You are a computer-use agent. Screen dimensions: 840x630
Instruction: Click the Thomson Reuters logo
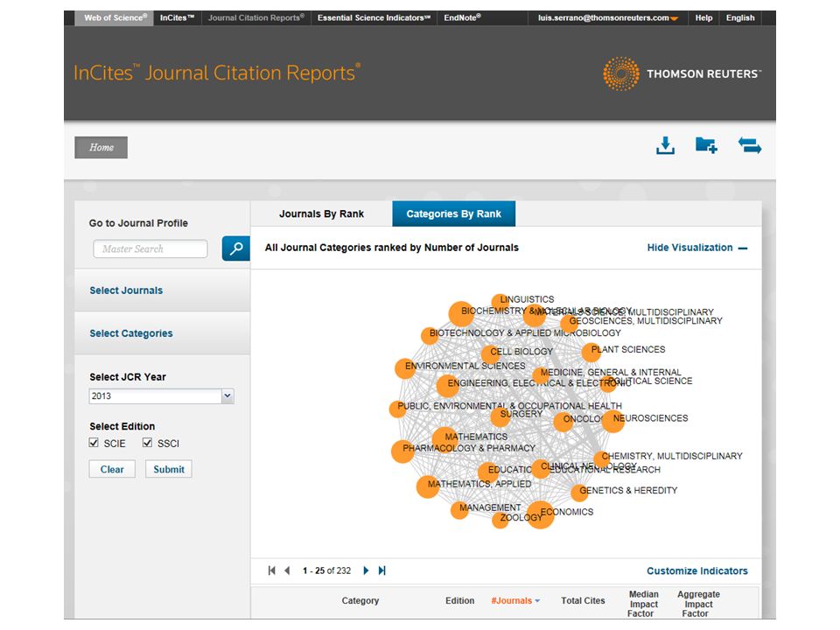[x=682, y=73]
